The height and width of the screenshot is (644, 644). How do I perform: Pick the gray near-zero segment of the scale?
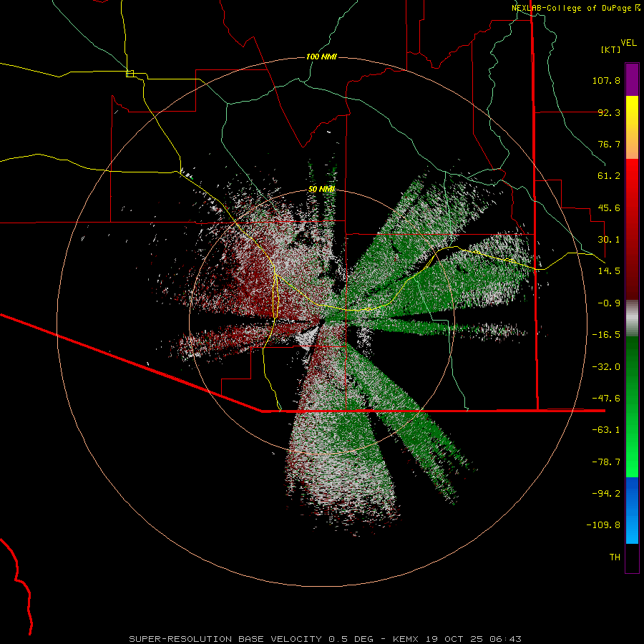(x=632, y=318)
